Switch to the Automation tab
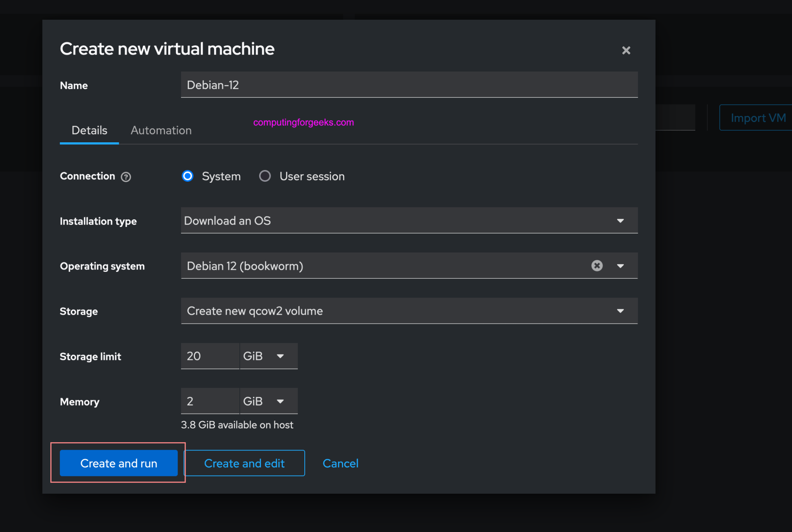Viewport: 792px width, 532px height. coord(161,131)
